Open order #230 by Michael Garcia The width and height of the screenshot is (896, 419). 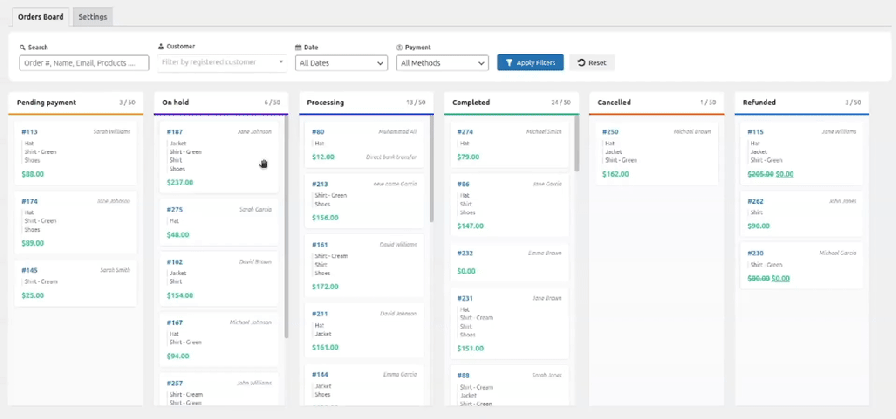(802, 266)
